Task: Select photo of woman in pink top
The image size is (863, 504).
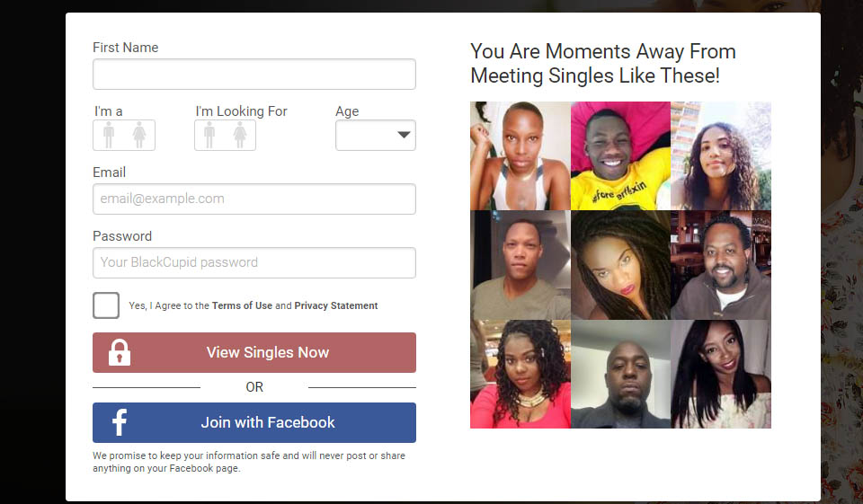Action: pyautogui.click(x=520, y=374)
